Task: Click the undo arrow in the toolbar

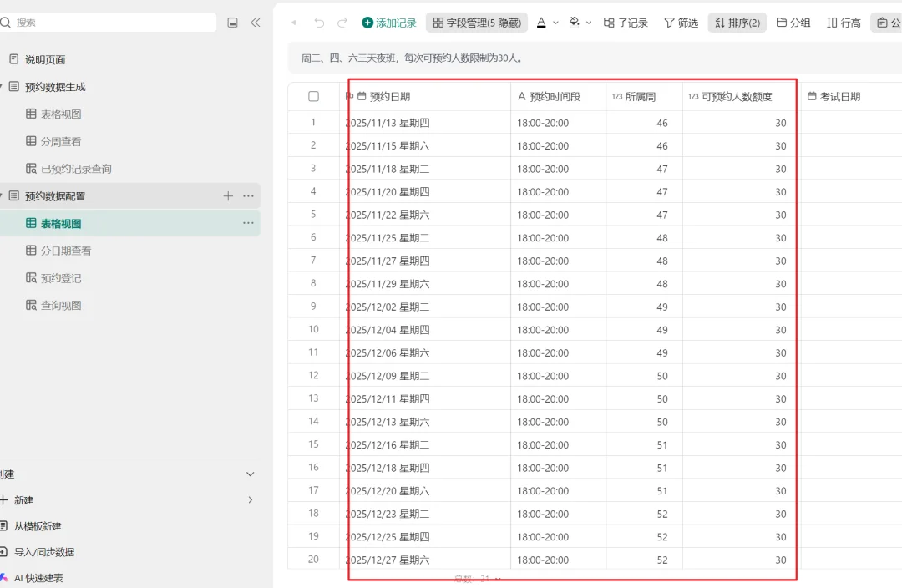Action: pyautogui.click(x=319, y=23)
